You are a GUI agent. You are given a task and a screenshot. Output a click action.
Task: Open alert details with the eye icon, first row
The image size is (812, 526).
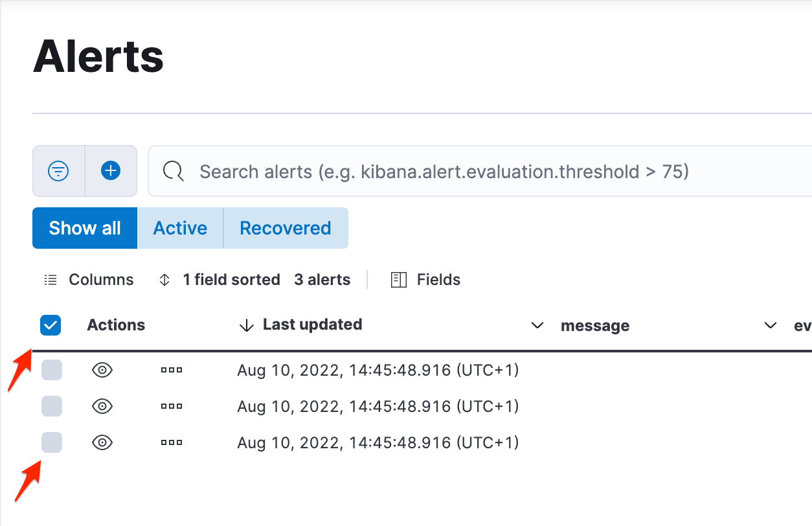click(102, 370)
